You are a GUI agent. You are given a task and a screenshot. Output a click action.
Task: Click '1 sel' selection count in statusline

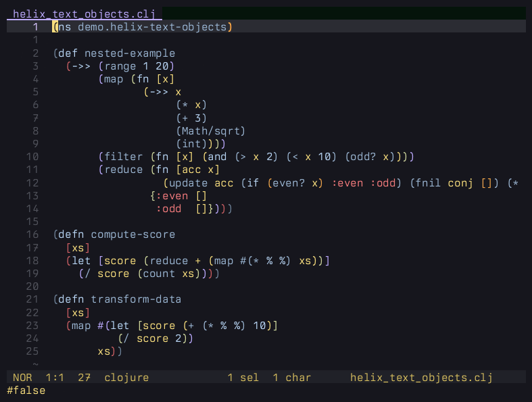[243, 378]
